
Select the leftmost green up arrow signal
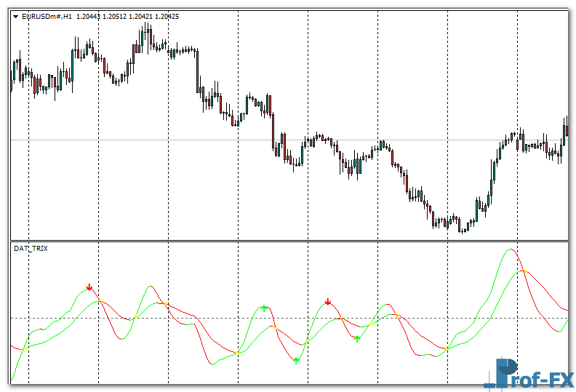click(x=265, y=308)
